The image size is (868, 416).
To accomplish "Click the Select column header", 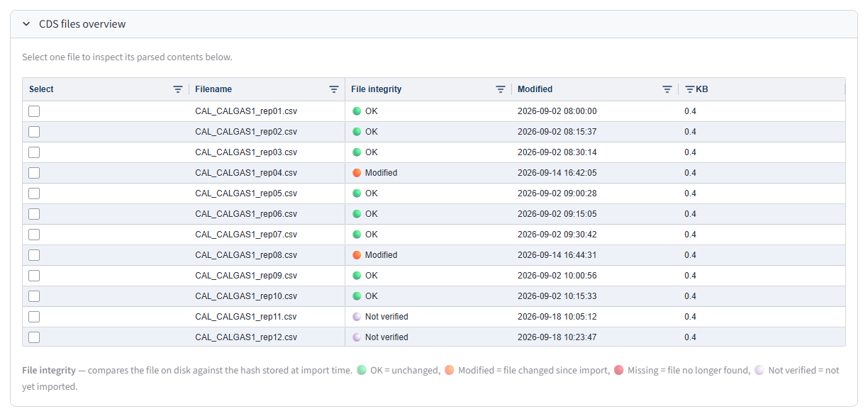I will click(x=41, y=89).
